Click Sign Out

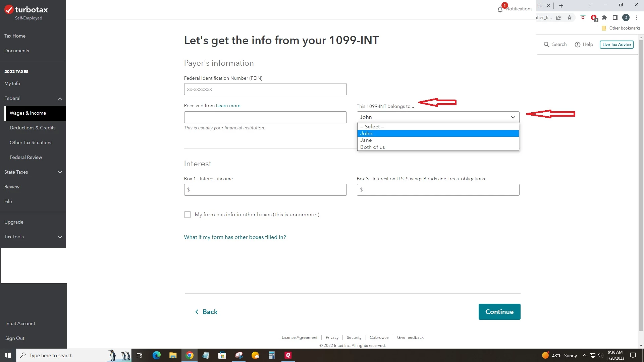pyautogui.click(x=15, y=338)
